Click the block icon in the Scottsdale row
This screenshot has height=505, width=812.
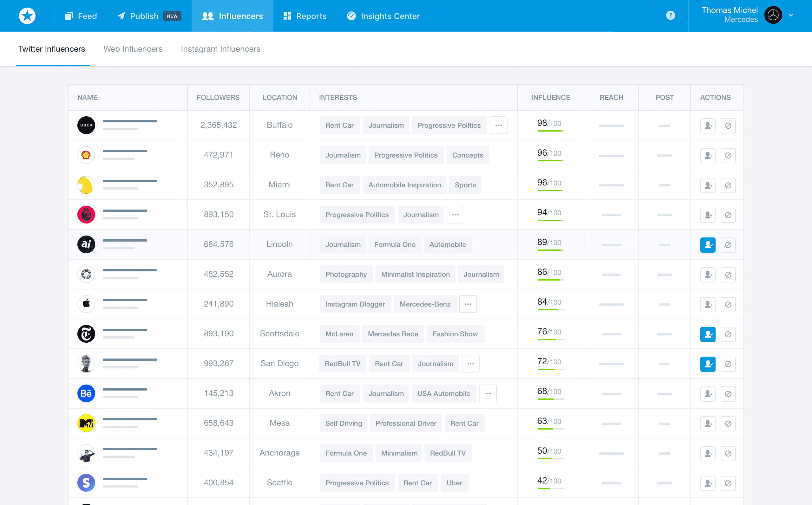pyautogui.click(x=728, y=334)
